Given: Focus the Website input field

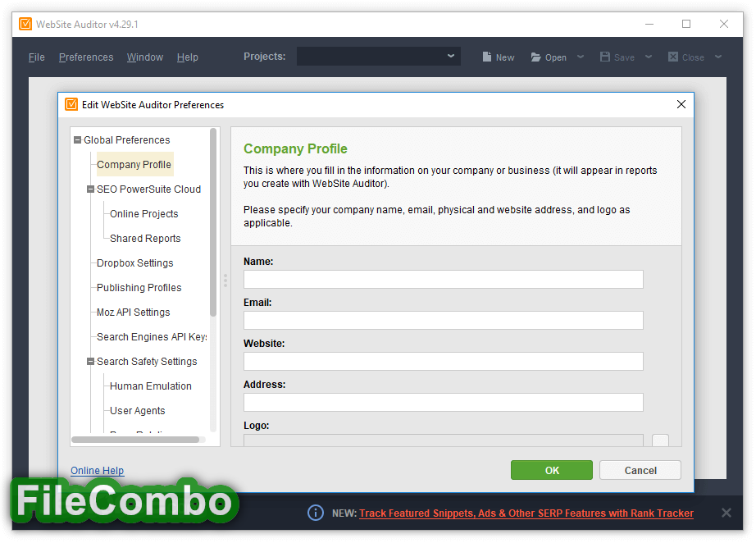Looking at the screenshot, I should coord(443,361).
